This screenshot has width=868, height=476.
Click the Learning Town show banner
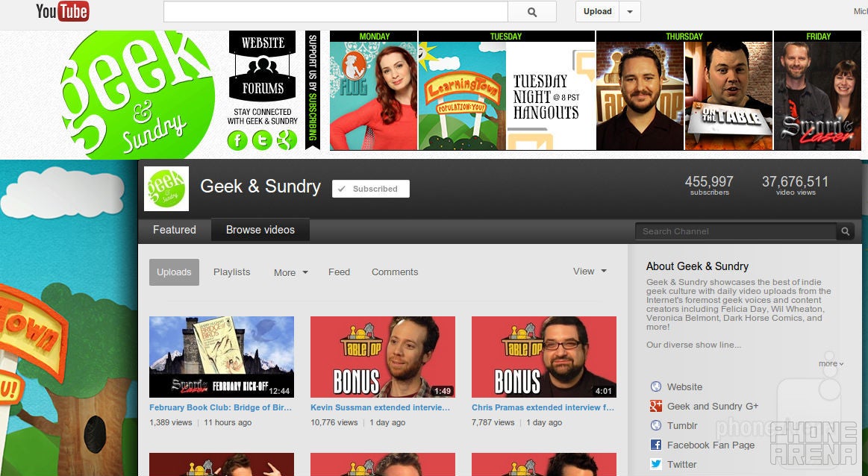click(462, 95)
